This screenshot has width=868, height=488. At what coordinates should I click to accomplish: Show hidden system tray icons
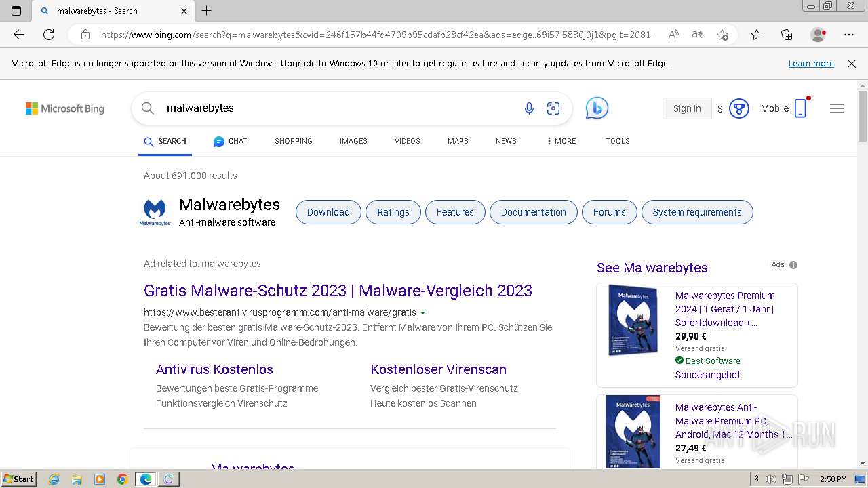pyautogui.click(x=756, y=479)
